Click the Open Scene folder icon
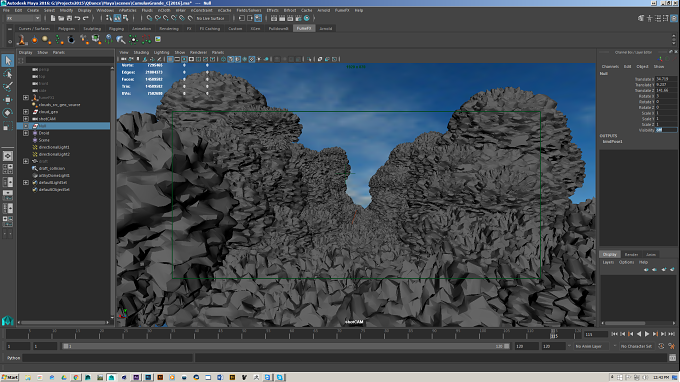Viewport: 680px width, 382px height. pos(61,18)
